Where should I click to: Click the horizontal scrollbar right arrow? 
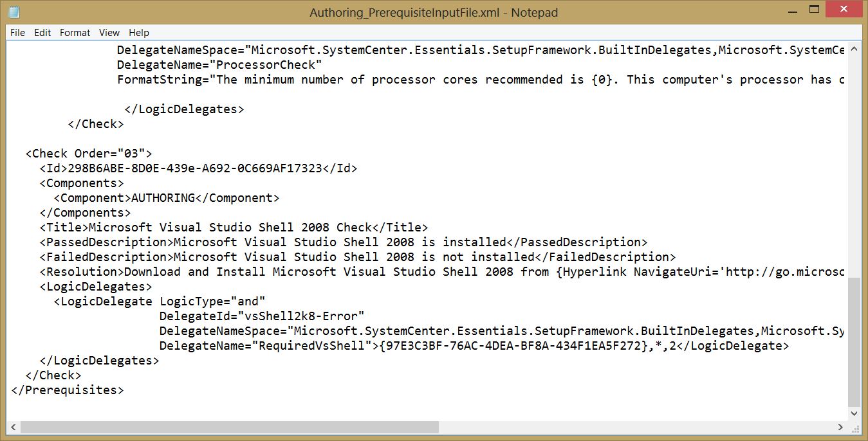[840, 428]
